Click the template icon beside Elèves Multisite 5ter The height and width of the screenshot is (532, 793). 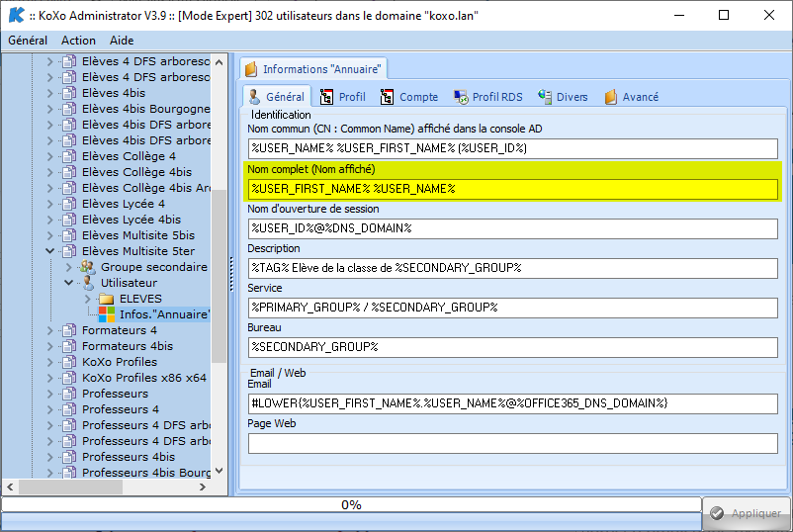coord(69,251)
